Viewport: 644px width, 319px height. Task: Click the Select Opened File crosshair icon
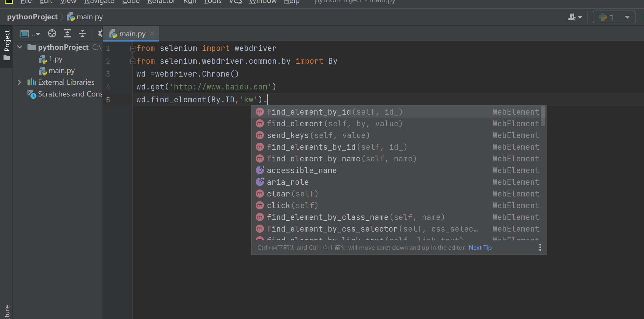(x=52, y=34)
